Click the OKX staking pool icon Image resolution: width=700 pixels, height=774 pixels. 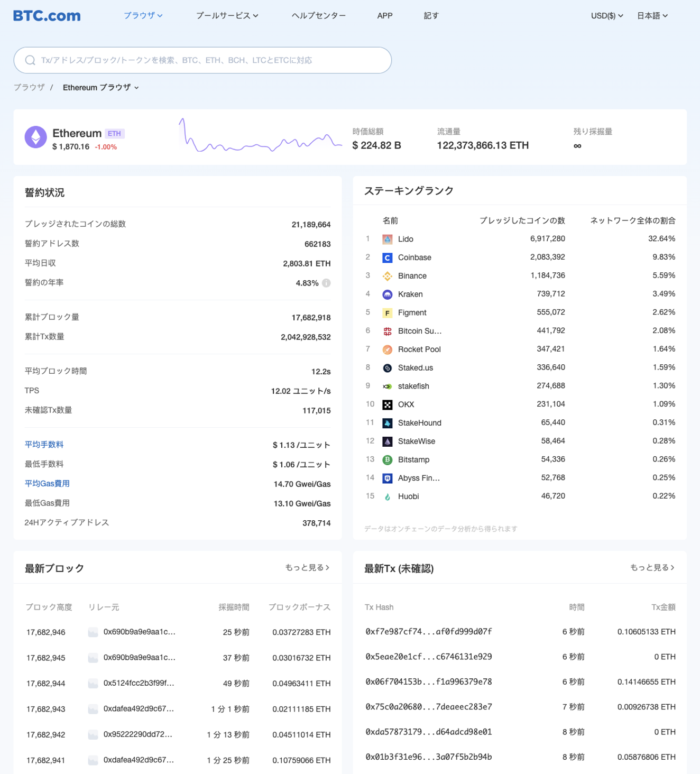(x=386, y=404)
